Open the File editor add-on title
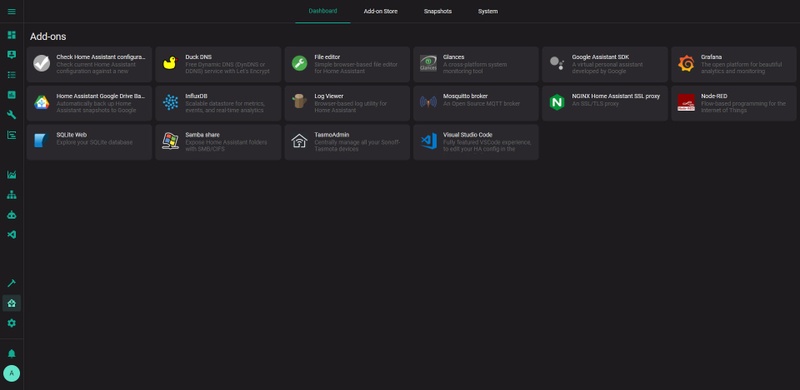The image size is (800, 390). pos(327,57)
